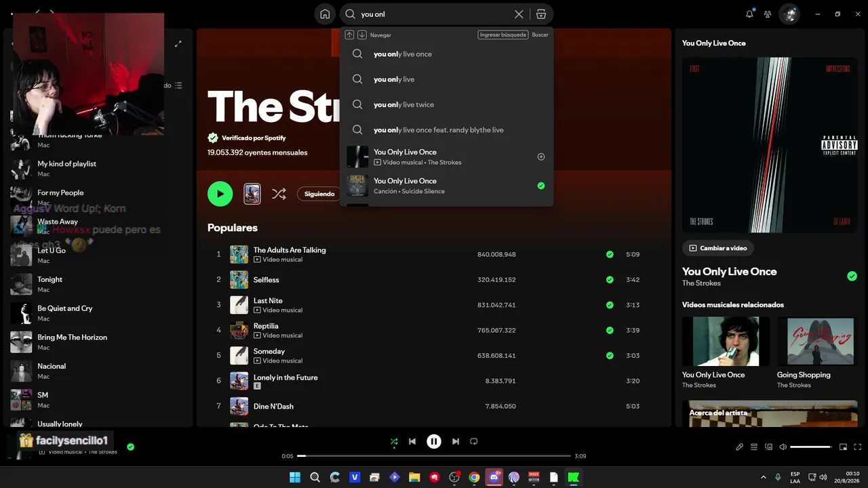Click the magnifier icon in the search box
The width and height of the screenshot is (868, 488).
(351, 14)
